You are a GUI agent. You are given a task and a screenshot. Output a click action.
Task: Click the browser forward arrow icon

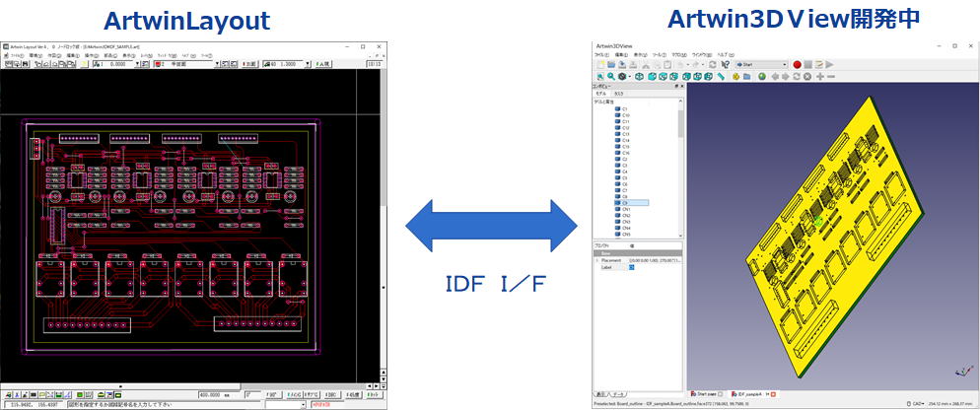pos(786,76)
